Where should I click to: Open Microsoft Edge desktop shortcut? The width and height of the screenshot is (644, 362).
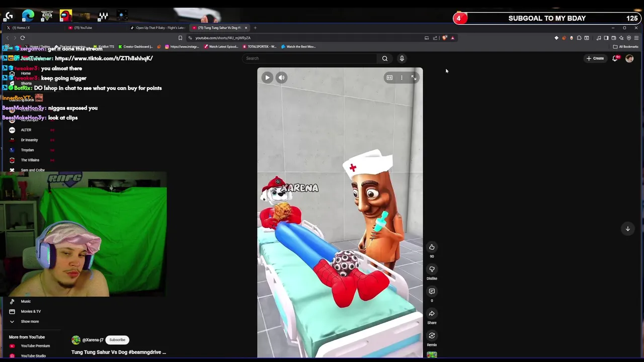point(28,16)
